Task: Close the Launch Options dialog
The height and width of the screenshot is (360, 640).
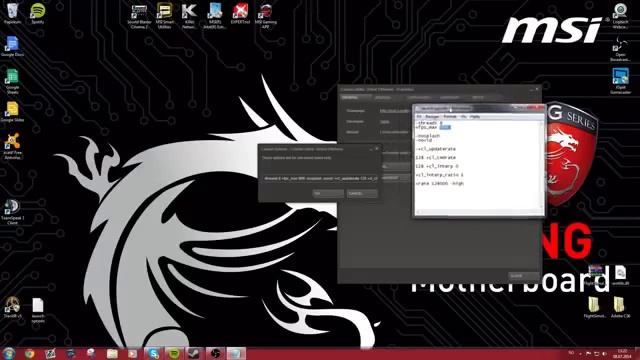Action: coord(376,149)
